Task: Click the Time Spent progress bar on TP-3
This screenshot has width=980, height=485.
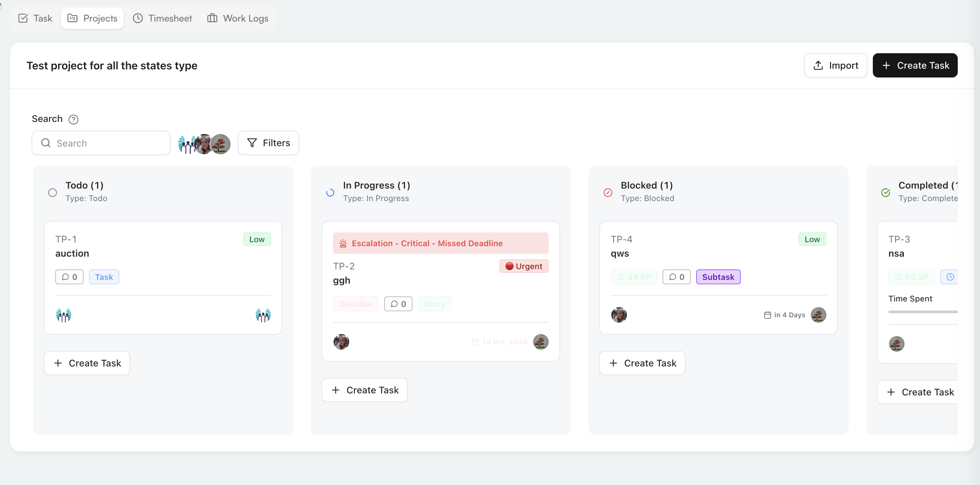Action: (923, 312)
